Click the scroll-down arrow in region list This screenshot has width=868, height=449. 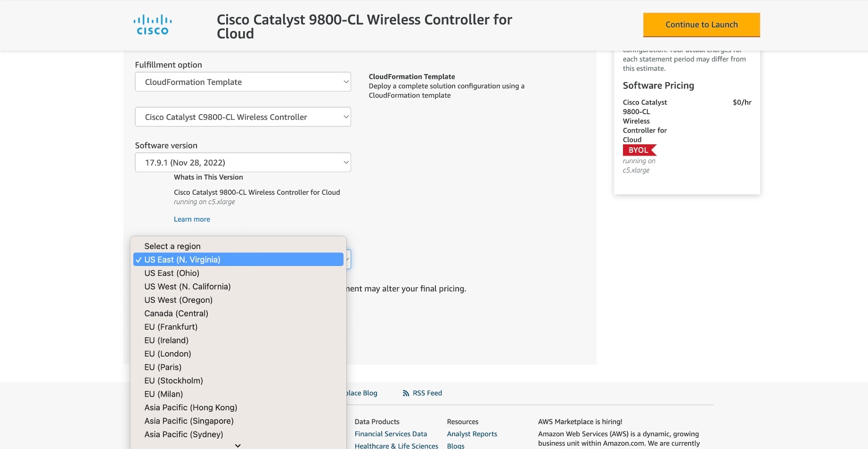click(238, 445)
